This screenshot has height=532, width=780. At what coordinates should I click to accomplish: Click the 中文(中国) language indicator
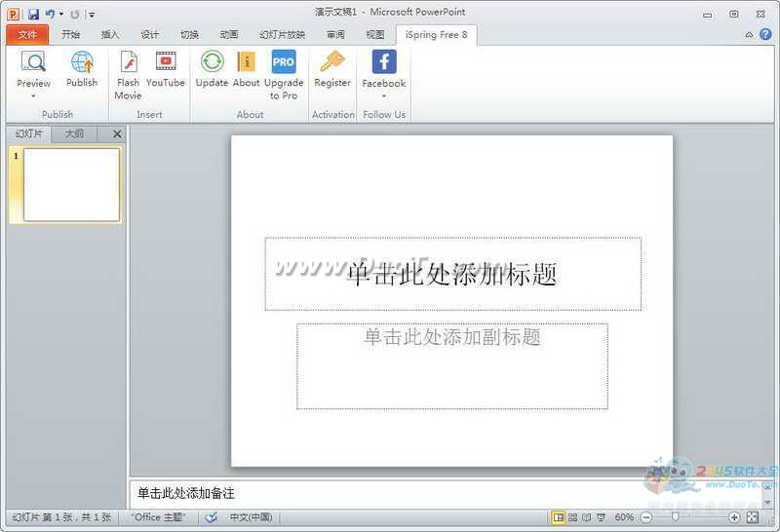(x=251, y=517)
